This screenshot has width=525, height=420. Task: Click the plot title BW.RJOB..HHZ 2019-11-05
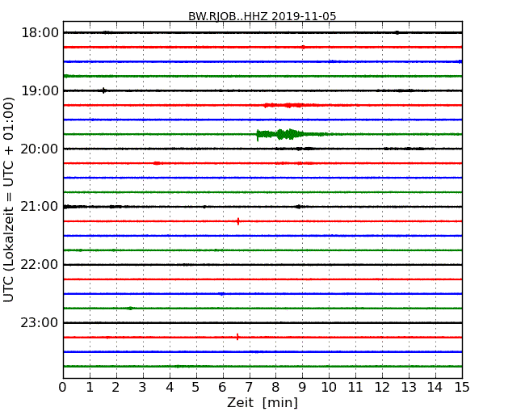[262, 16]
